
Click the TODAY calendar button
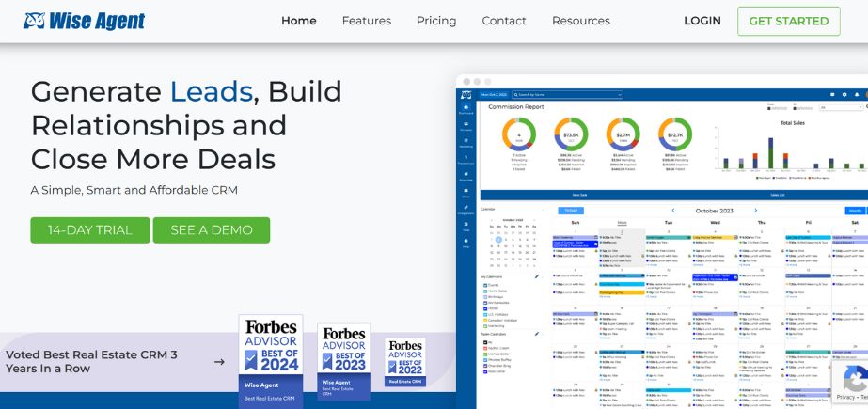point(570,211)
